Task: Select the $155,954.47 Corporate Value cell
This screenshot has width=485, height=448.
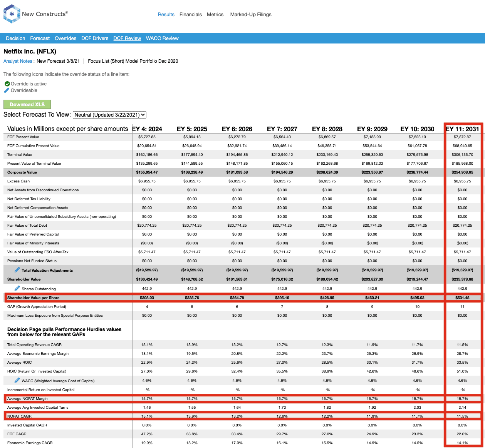Action: (x=147, y=172)
